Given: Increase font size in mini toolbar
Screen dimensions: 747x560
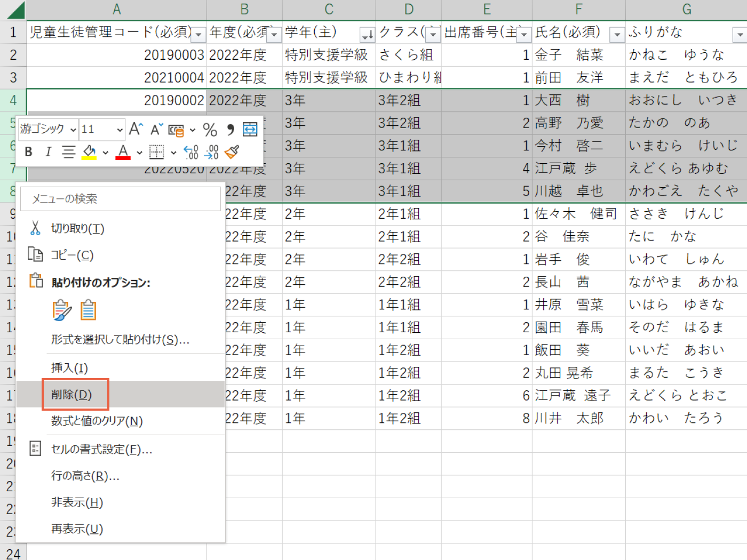Looking at the screenshot, I should point(136,129).
